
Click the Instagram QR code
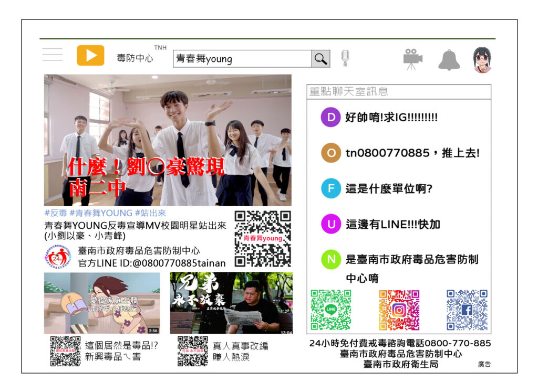click(399, 310)
